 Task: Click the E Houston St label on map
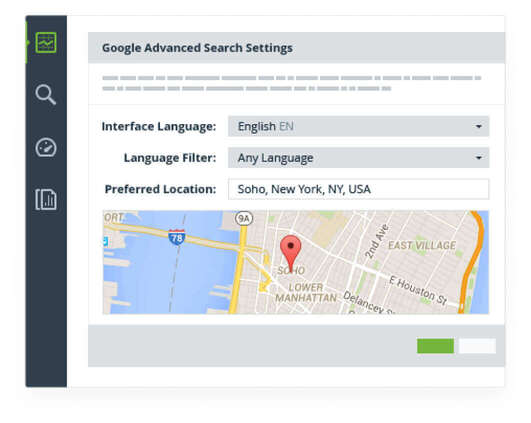coord(418,290)
